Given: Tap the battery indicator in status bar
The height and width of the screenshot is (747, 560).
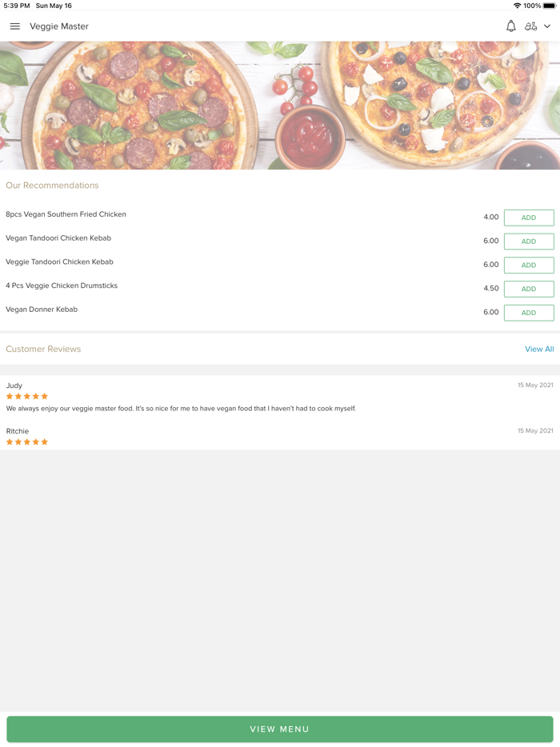Looking at the screenshot, I should point(549,6).
